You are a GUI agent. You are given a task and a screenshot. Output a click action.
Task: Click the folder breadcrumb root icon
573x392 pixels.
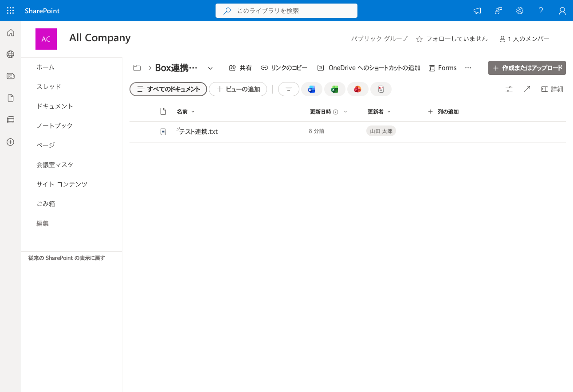pos(137,68)
